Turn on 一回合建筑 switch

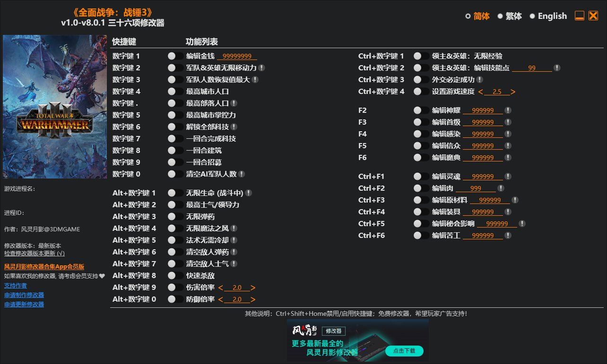(x=175, y=151)
